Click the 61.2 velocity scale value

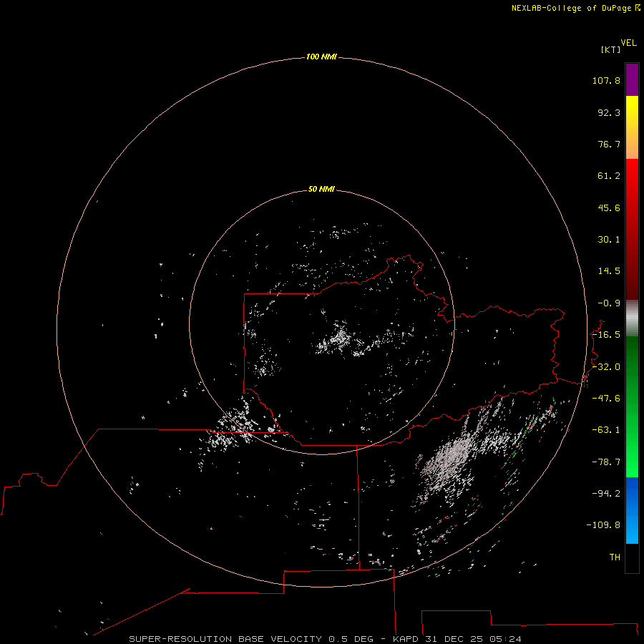[609, 176]
